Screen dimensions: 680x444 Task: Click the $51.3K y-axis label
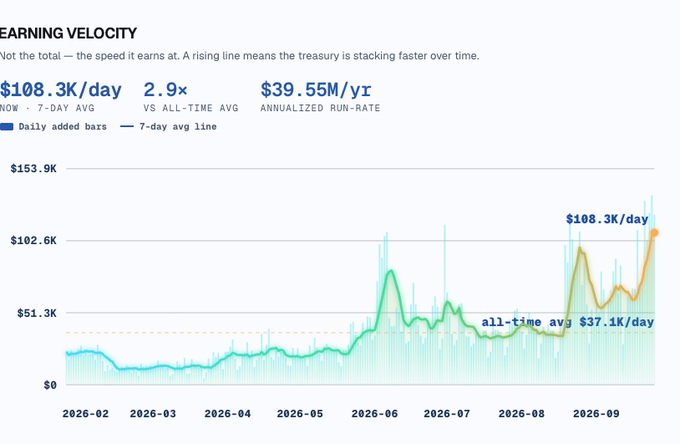(x=37, y=313)
